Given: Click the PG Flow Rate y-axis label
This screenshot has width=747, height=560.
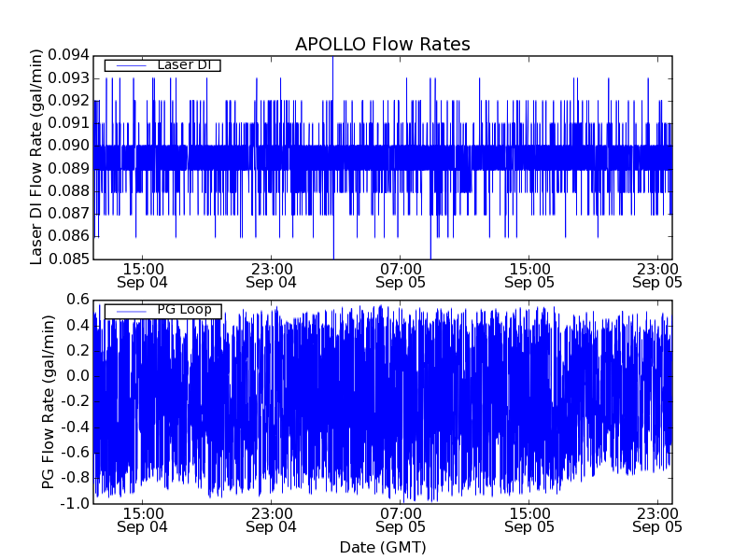Looking at the screenshot, I should 48,401.
